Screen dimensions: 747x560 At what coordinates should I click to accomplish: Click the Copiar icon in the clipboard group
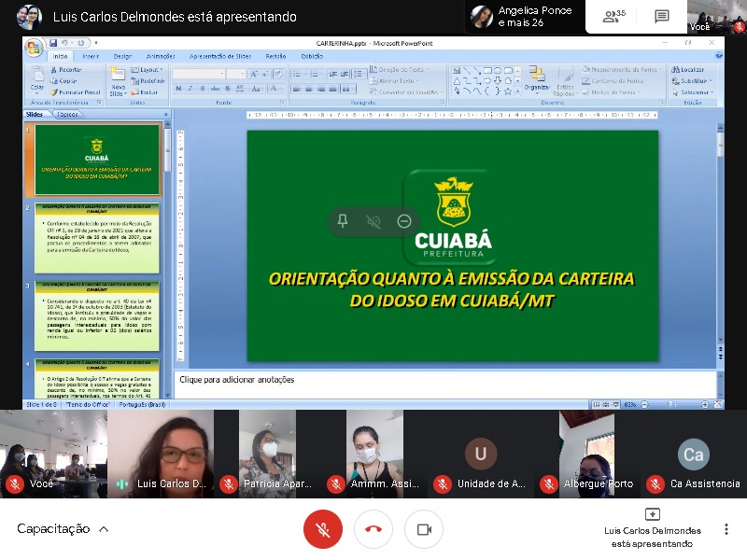tap(54, 81)
